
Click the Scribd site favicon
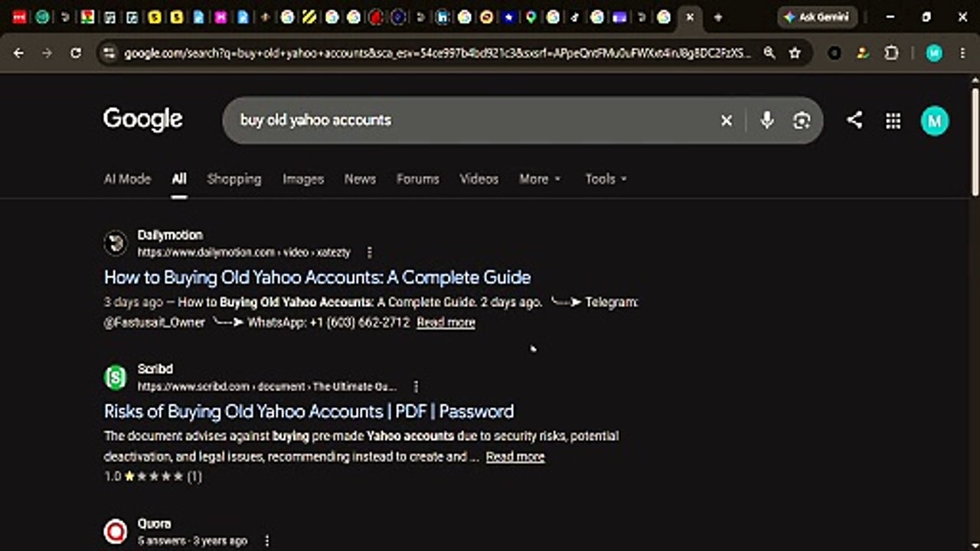click(x=116, y=377)
